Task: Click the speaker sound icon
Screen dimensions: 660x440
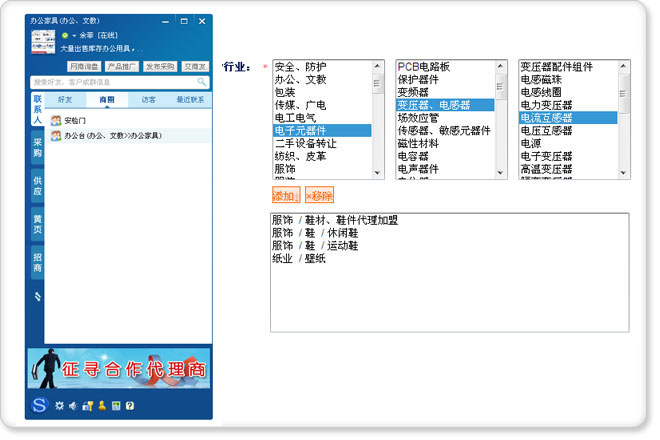Action: pyautogui.click(x=73, y=406)
